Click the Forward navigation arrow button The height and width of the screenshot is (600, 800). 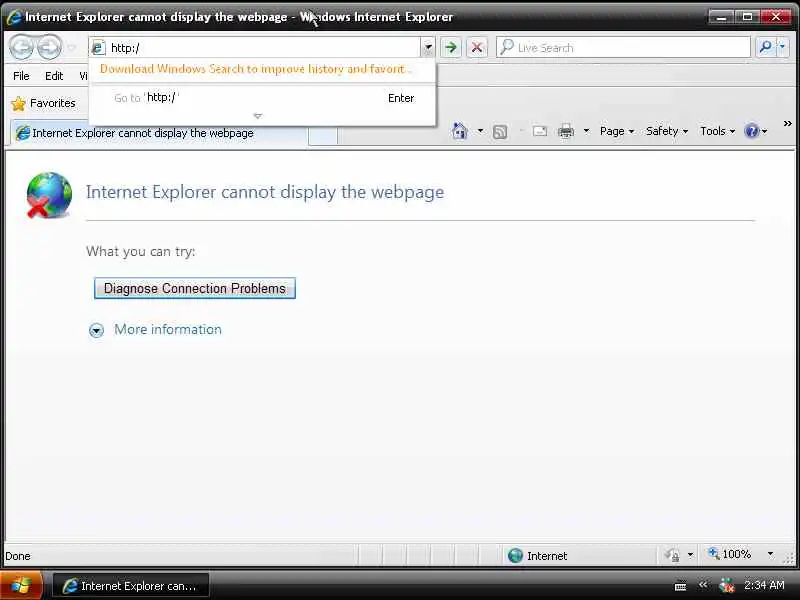click(49, 47)
